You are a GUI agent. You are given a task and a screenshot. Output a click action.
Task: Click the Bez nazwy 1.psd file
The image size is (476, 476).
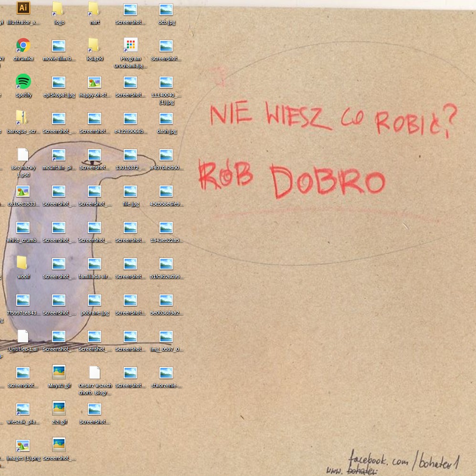(x=23, y=155)
